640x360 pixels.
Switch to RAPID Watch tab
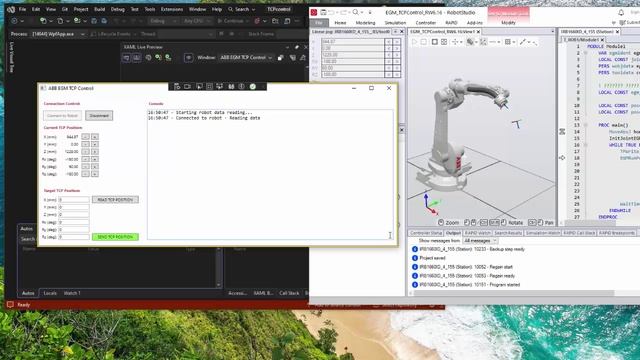[x=477, y=233]
